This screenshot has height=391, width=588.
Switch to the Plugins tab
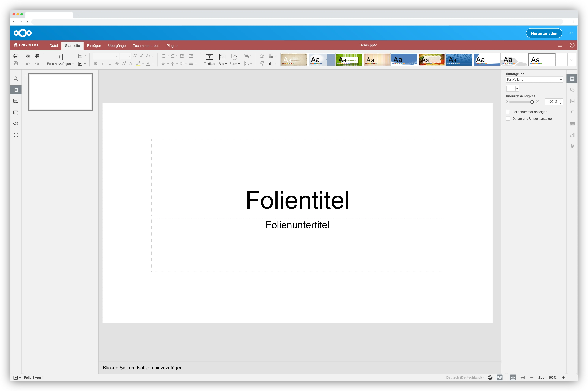click(172, 46)
